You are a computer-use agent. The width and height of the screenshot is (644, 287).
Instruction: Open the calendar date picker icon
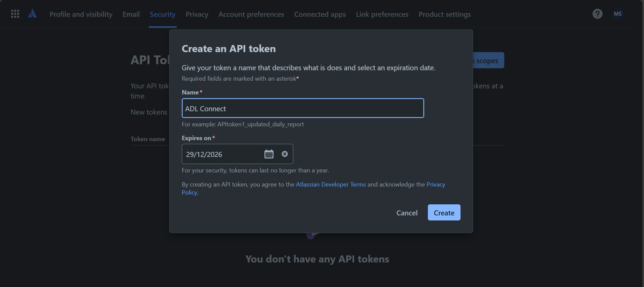pyautogui.click(x=269, y=154)
